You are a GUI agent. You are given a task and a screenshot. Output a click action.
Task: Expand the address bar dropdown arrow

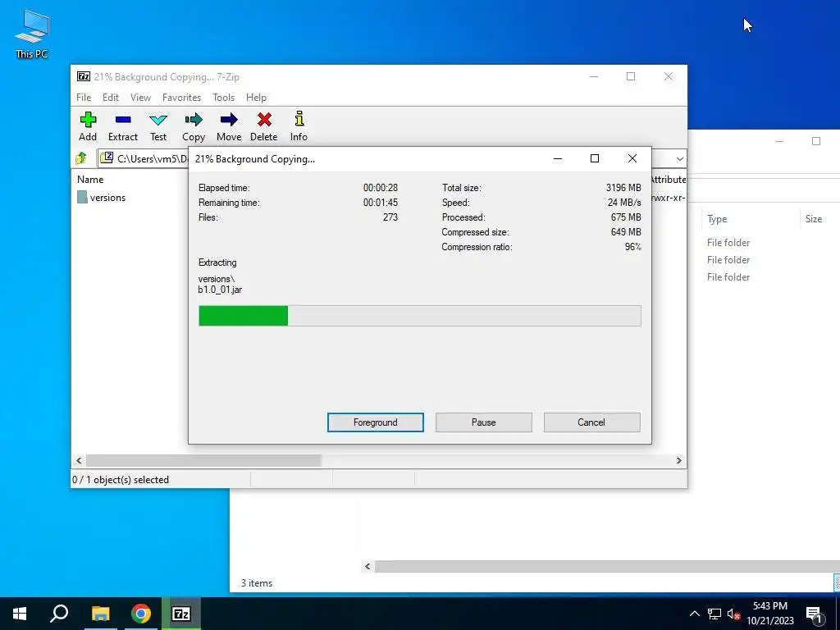[x=679, y=158]
